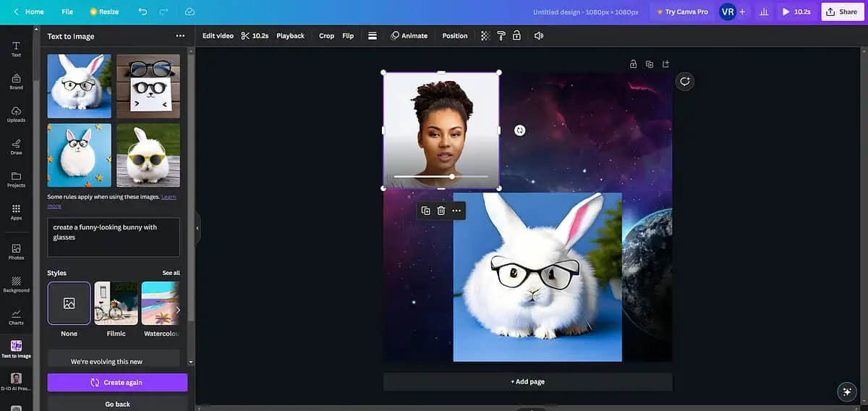Click the Create again button
868x411 pixels.
tap(117, 382)
